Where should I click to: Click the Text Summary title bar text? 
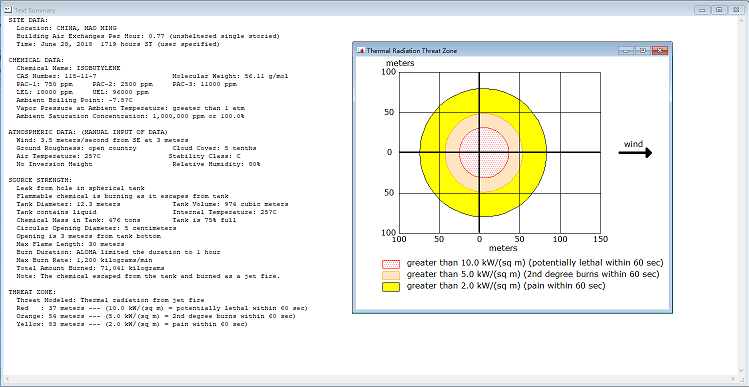point(35,10)
